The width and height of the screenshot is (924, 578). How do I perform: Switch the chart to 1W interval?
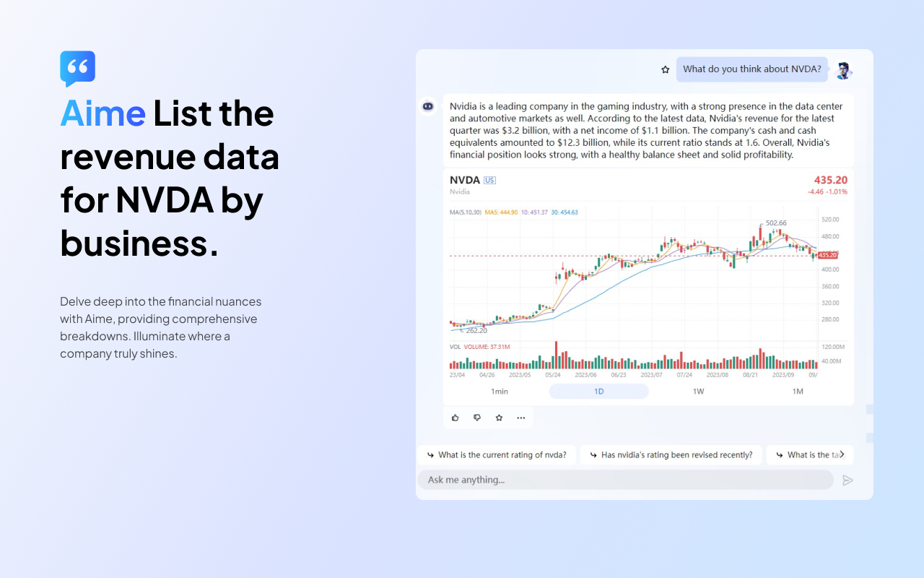698,391
